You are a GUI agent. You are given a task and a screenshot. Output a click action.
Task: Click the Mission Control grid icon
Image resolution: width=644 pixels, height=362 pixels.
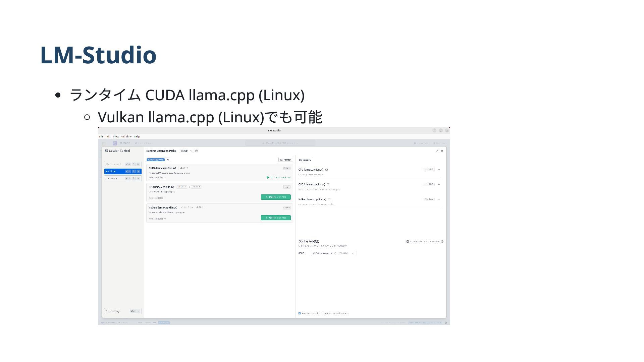pyautogui.click(x=106, y=151)
